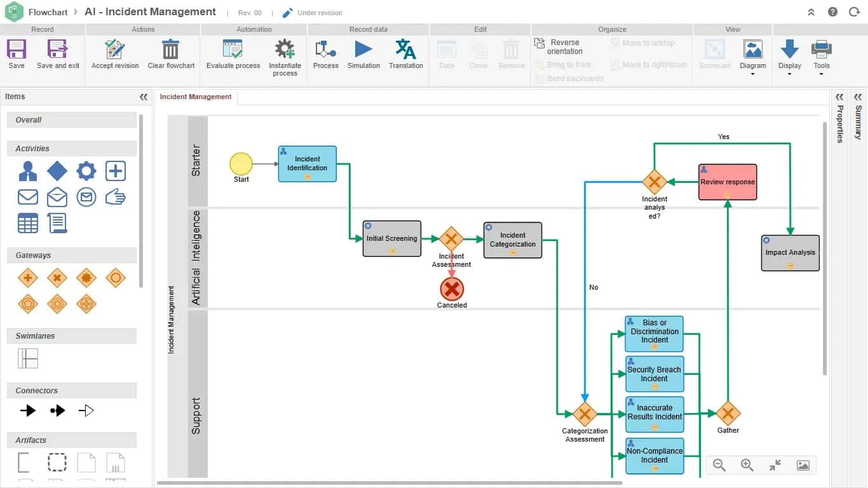Pick the exclusive gateway X icon
Image resolution: width=868 pixels, height=488 pixels.
pos(57,278)
